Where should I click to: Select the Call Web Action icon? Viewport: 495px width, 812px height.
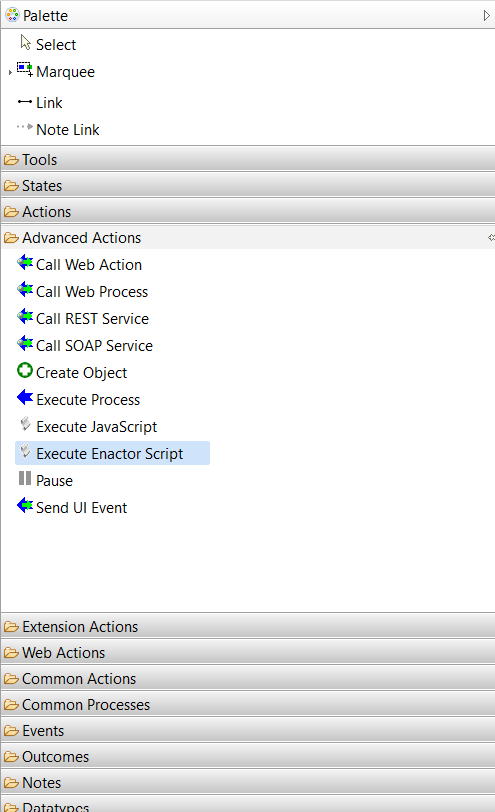pos(25,263)
